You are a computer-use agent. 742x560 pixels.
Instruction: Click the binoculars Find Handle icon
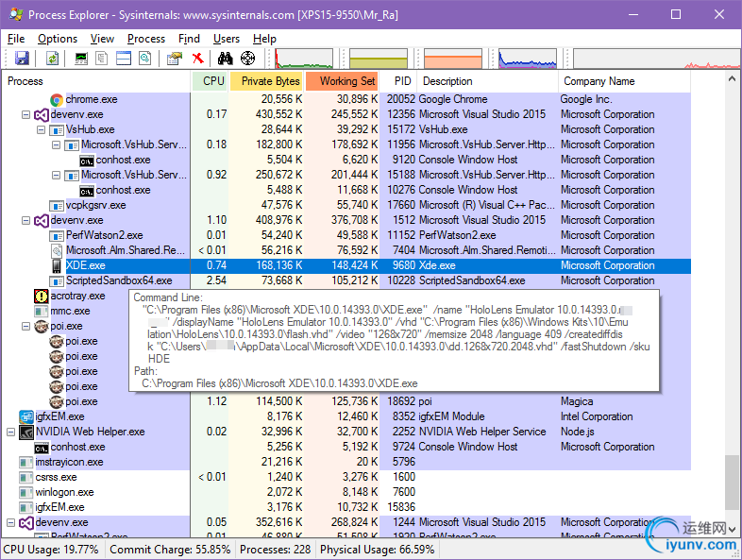(x=226, y=59)
